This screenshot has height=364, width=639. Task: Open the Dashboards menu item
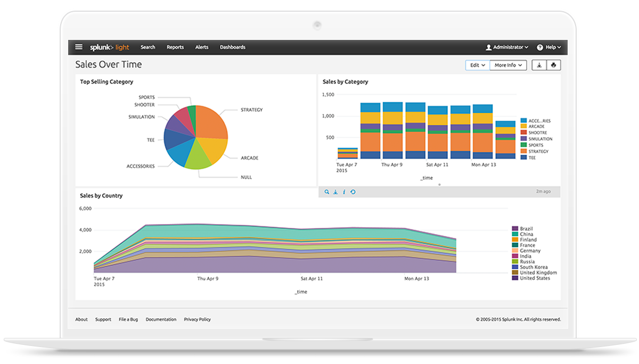[x=233, y=47]
